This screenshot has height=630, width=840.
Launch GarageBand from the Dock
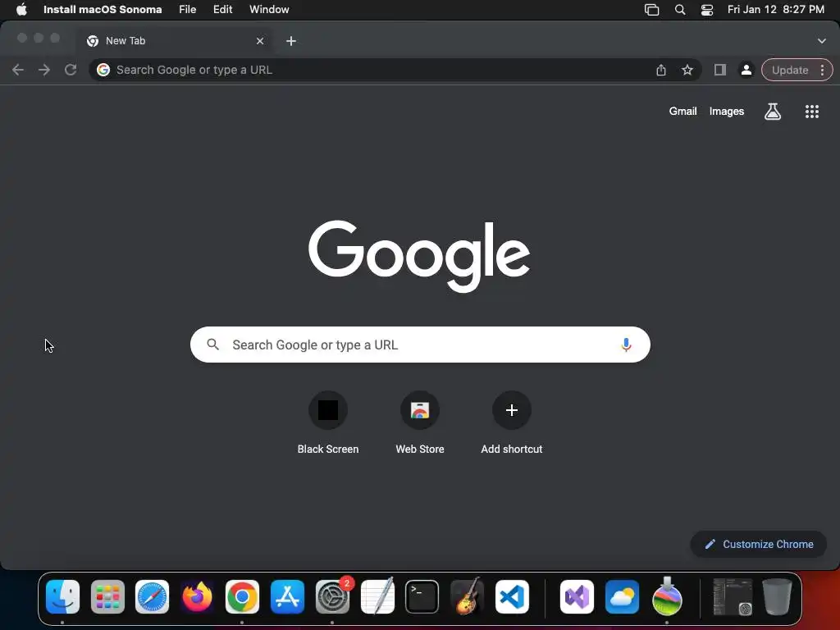pyautogui.click(x=467, y=596)
